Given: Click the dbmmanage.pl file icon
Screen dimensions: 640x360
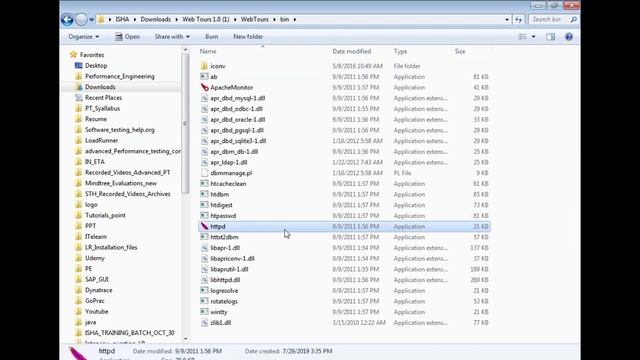Looking at the screenshot, I should (204, 173).
